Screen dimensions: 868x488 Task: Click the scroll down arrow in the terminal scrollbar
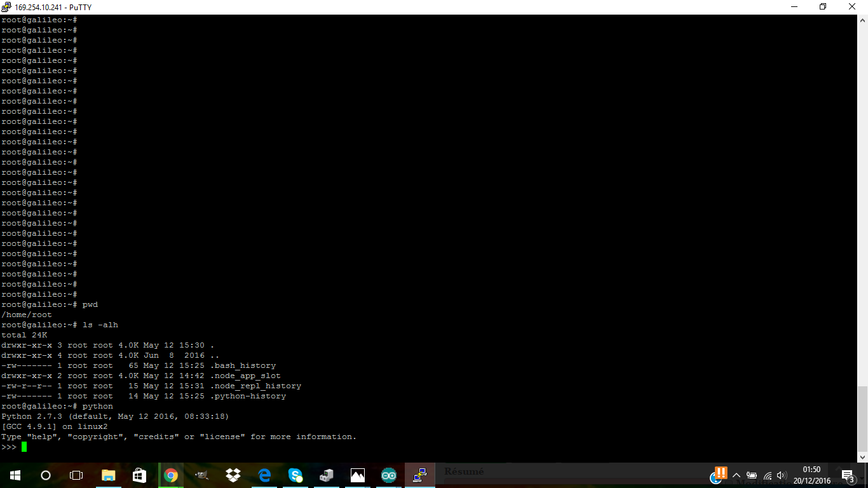coord(862,457)
